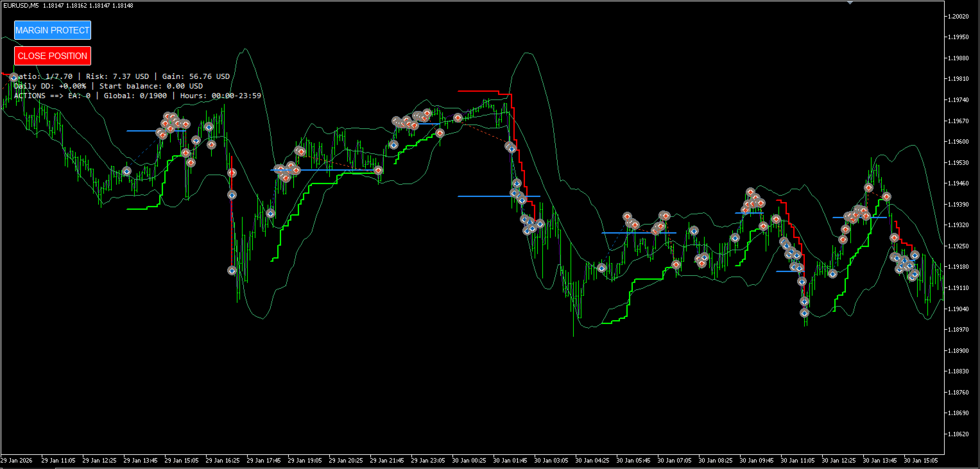
Task: Click the '29 Jan 12:25' time axis label
Action: [99, 461]
